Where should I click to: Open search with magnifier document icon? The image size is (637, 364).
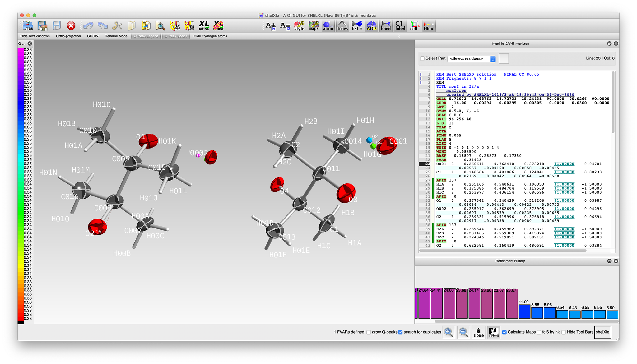coord(160,25)
